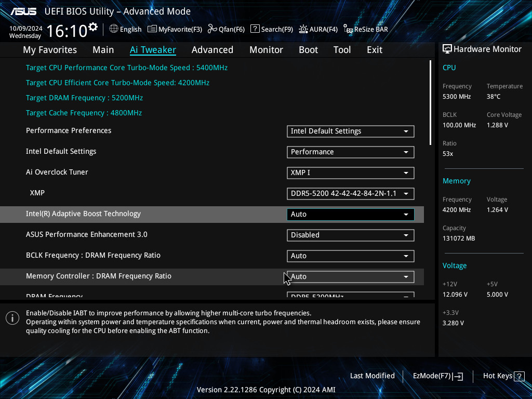Click the Hot Keys question mark icon
Viewport: 532px width, 399px height.
519,376
